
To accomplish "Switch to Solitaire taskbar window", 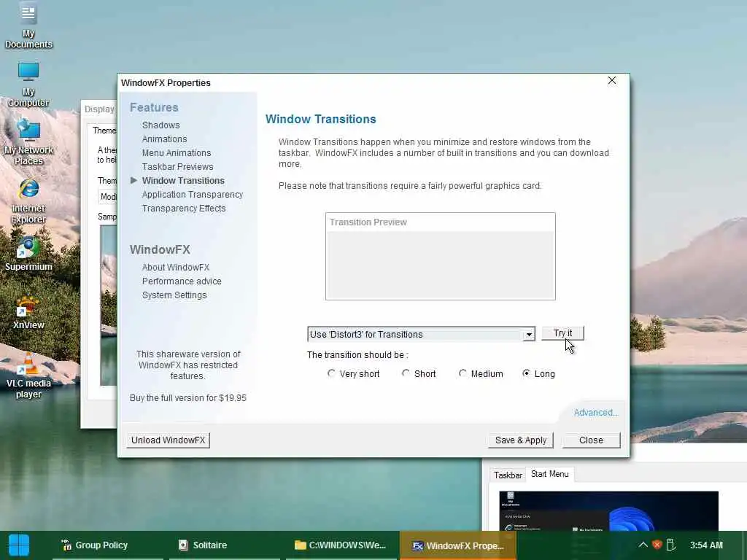I will [225, 545].
